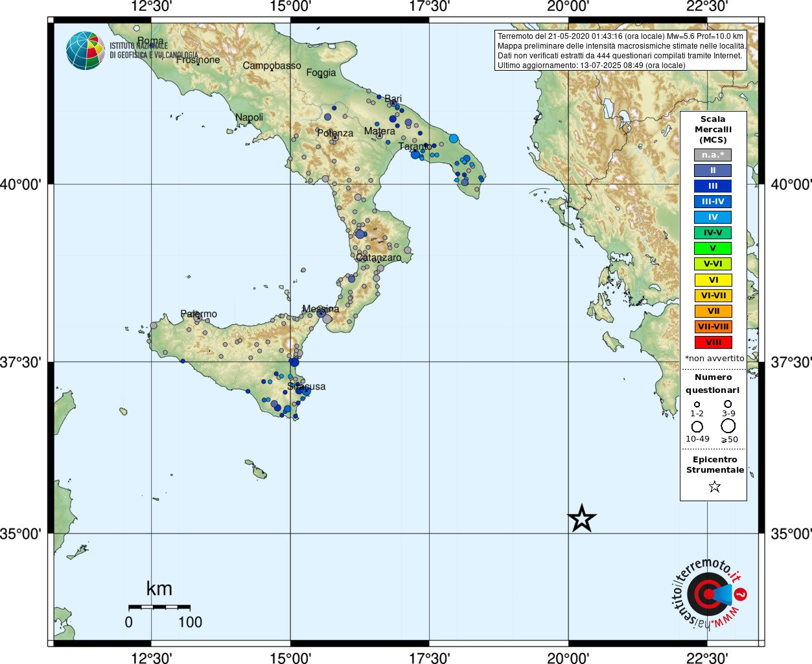Click the 10-49 questionnaires circle symbol

[x=697, y=427]
